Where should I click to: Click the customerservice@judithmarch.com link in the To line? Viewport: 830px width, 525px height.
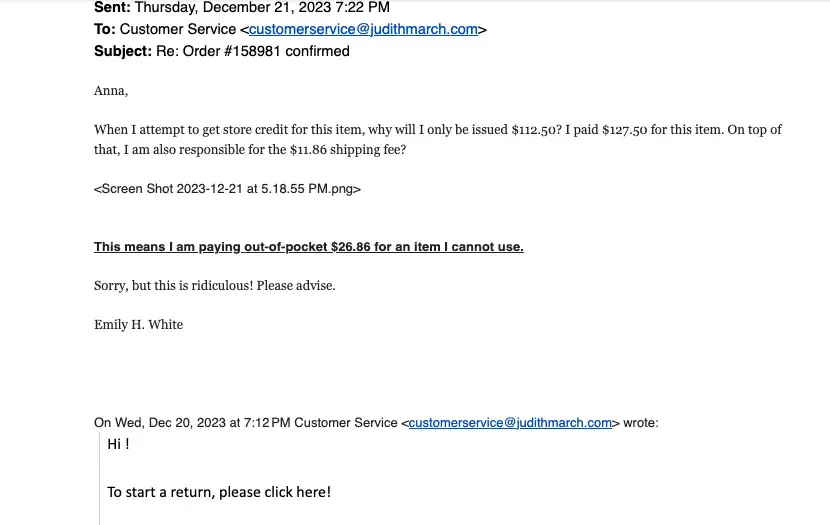pos(363,29)
